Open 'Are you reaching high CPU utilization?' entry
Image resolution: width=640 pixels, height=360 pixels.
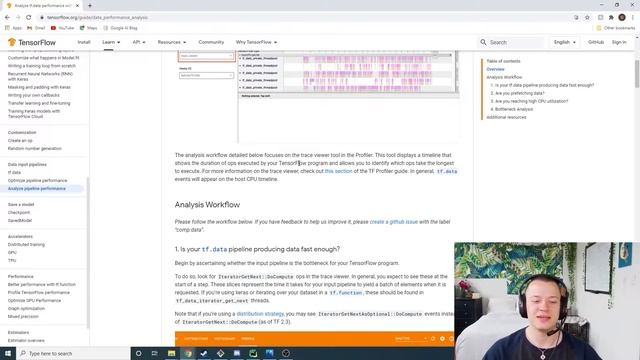click(x=529, y=101)
